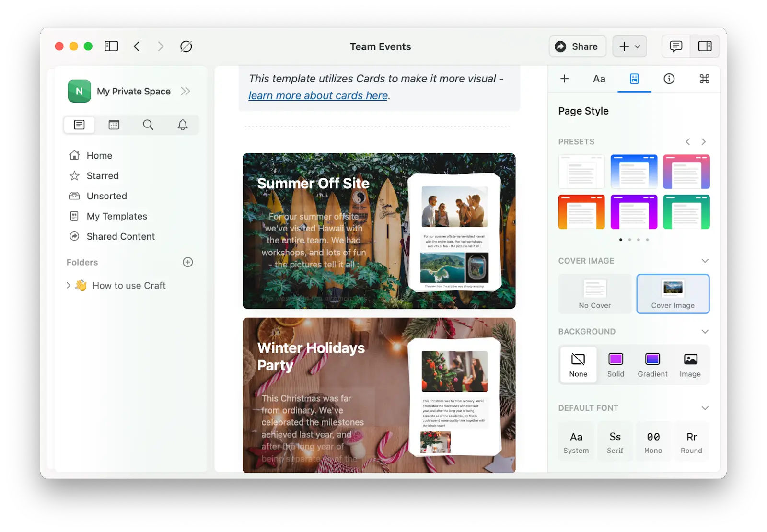The image size is (767, 532).
Task: Collapse the Cover Image section
Action: pyautogui.click(x=705, y=261)
